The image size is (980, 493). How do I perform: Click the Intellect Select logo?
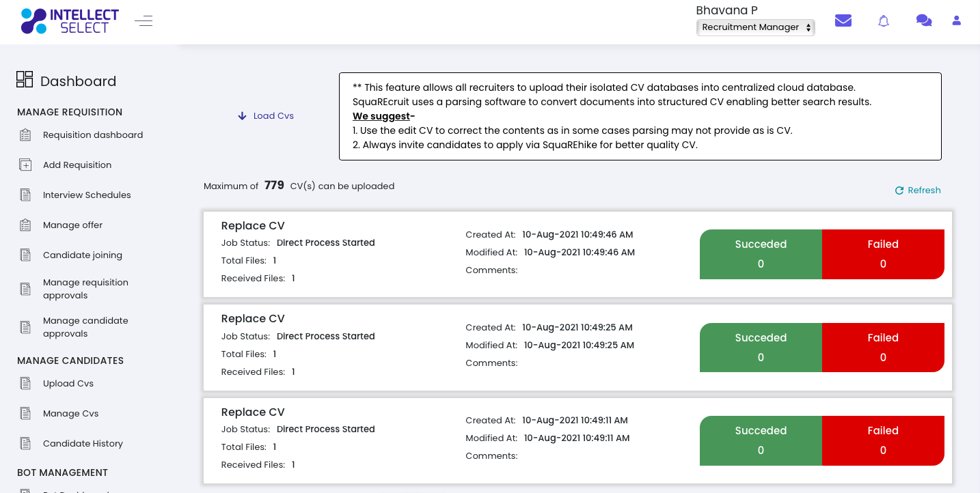coord(70,21)
